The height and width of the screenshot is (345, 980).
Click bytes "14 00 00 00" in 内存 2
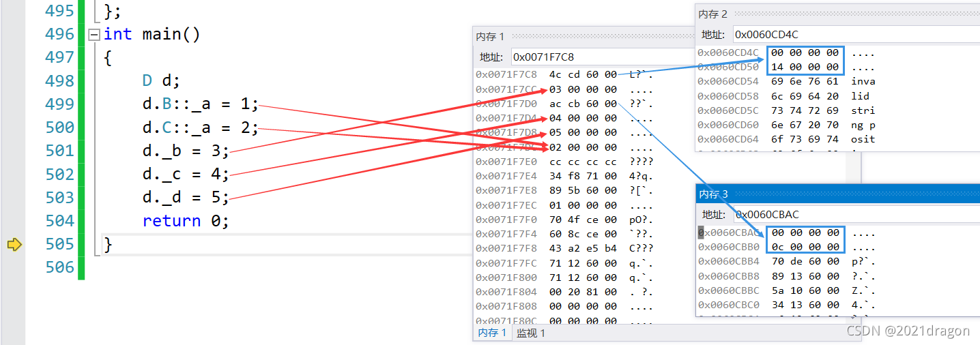point(805,67)
